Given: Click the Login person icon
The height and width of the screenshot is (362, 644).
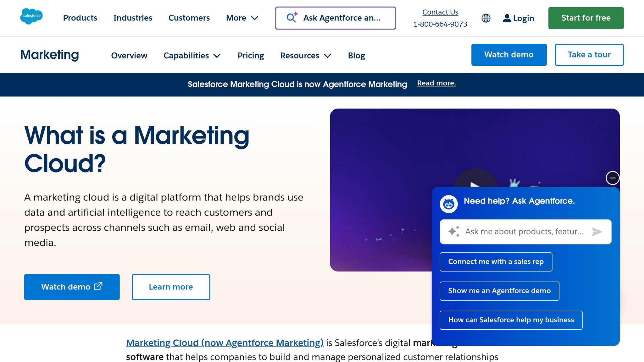Looking at the screenshot, I should (507, 18).
